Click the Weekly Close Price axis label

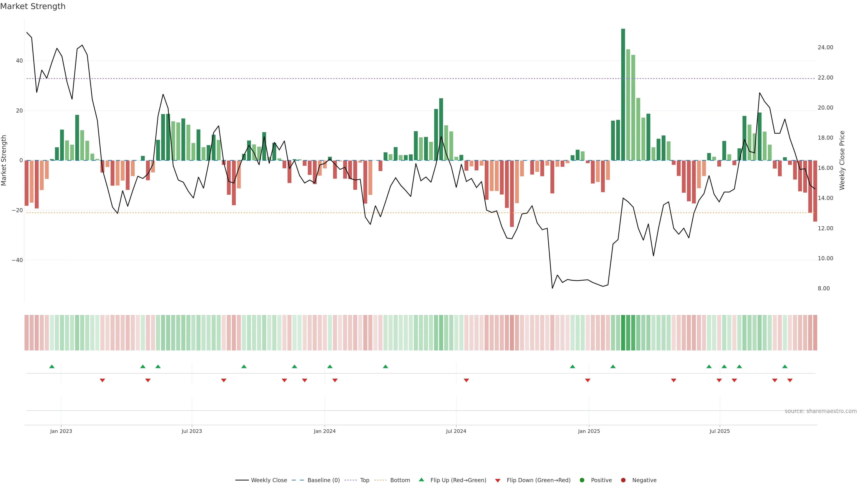(x=842, y=160)
